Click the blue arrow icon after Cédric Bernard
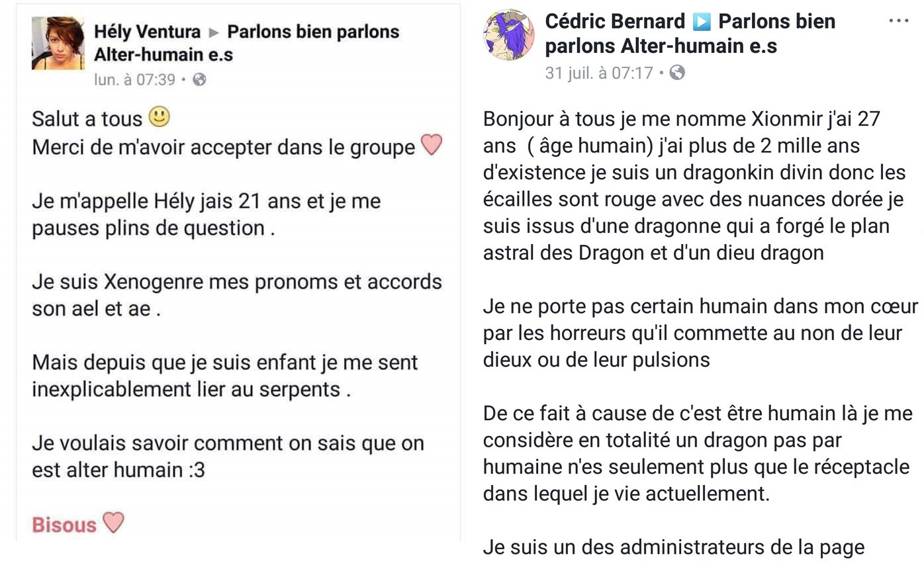 tap(701, 22)
